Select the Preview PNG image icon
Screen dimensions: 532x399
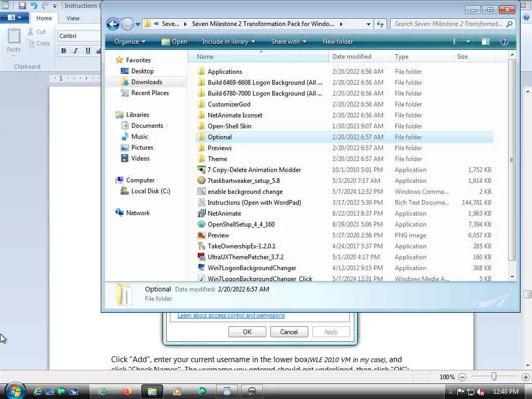202,235
